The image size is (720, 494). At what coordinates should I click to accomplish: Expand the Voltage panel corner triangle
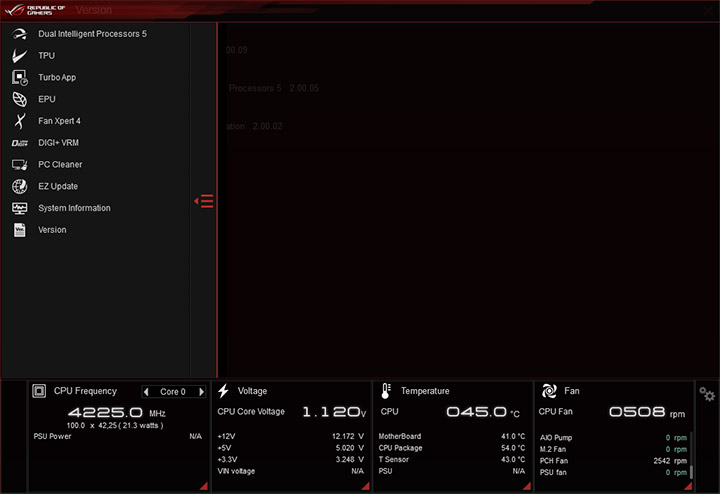point(366,486)
